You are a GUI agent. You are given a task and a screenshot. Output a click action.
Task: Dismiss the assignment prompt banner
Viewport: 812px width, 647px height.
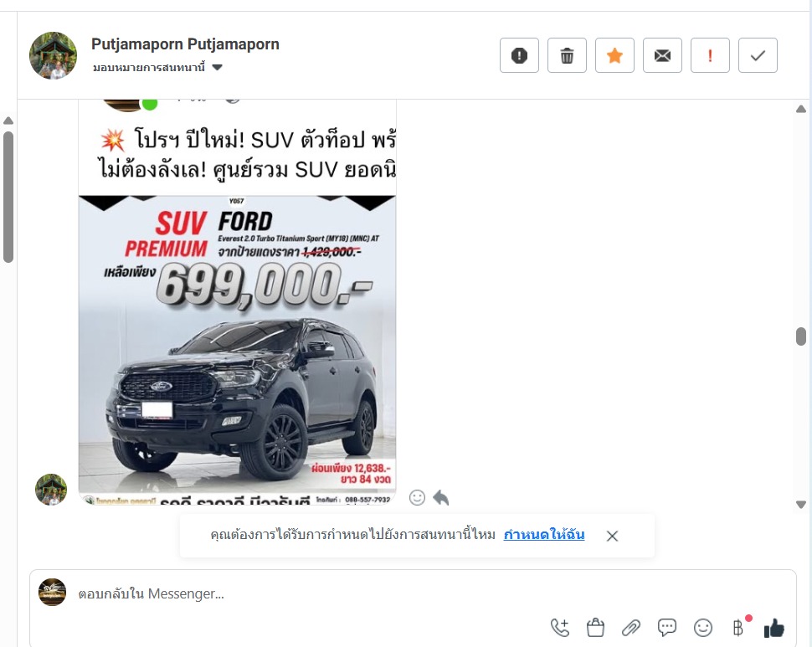click(612, 536)
